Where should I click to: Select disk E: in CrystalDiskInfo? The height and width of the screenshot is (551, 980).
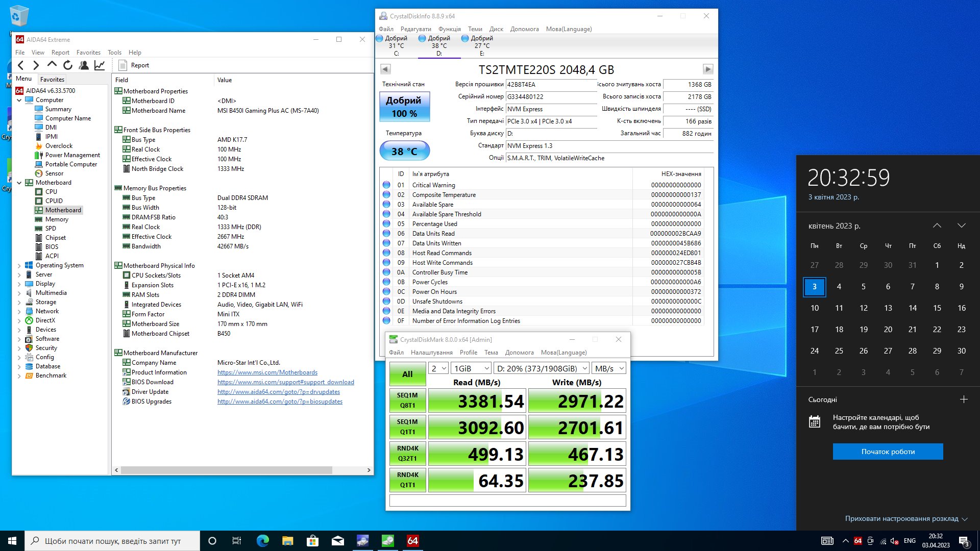(482, 46)
